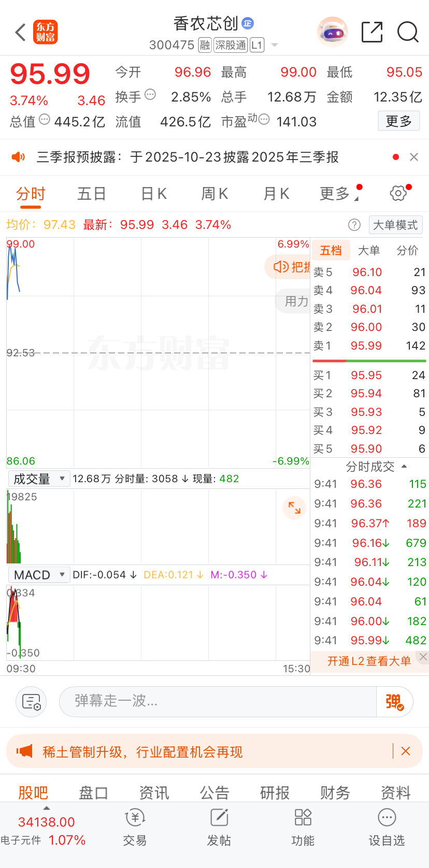Tap 开通L2查看大单 link
The image size is (429, 868).
369,661
